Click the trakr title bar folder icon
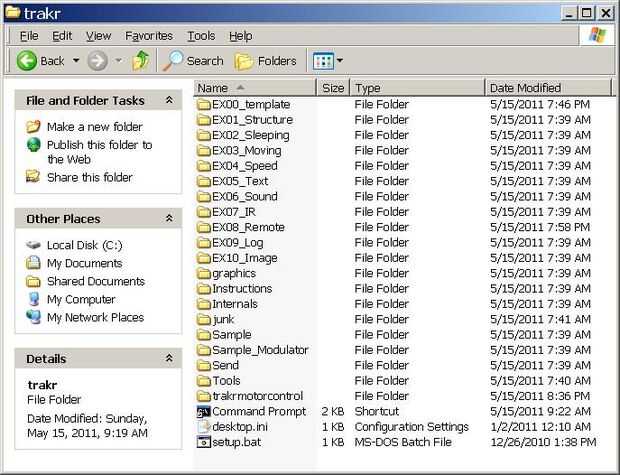 click(13, 13)
